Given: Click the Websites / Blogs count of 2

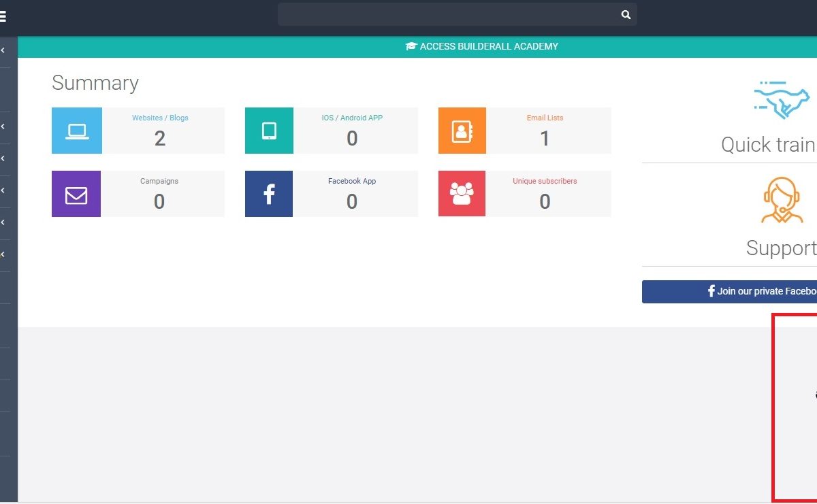Looking at the screenshot, I should [x=160, y=139].
